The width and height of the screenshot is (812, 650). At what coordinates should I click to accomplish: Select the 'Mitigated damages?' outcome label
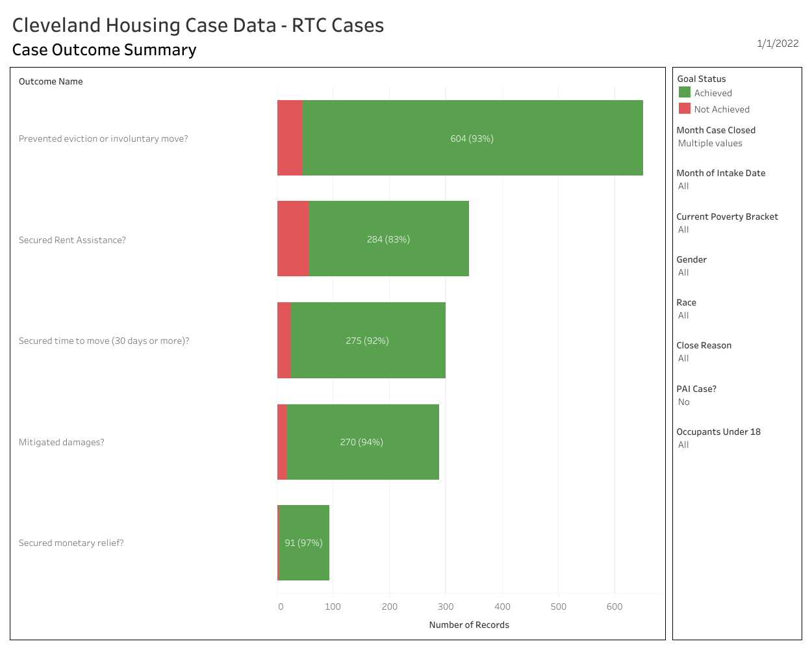tap(62, 443)
